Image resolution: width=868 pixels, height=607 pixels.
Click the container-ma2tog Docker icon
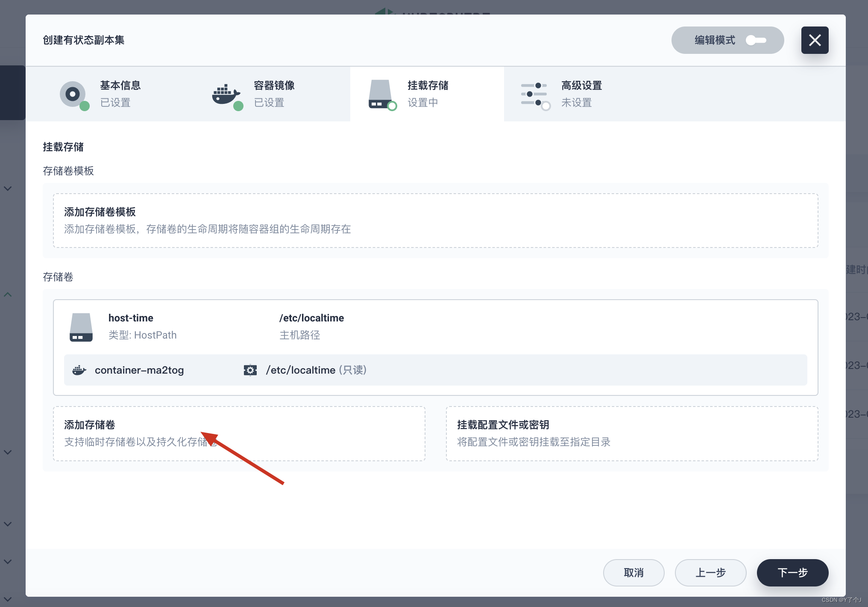coord(79,370)
